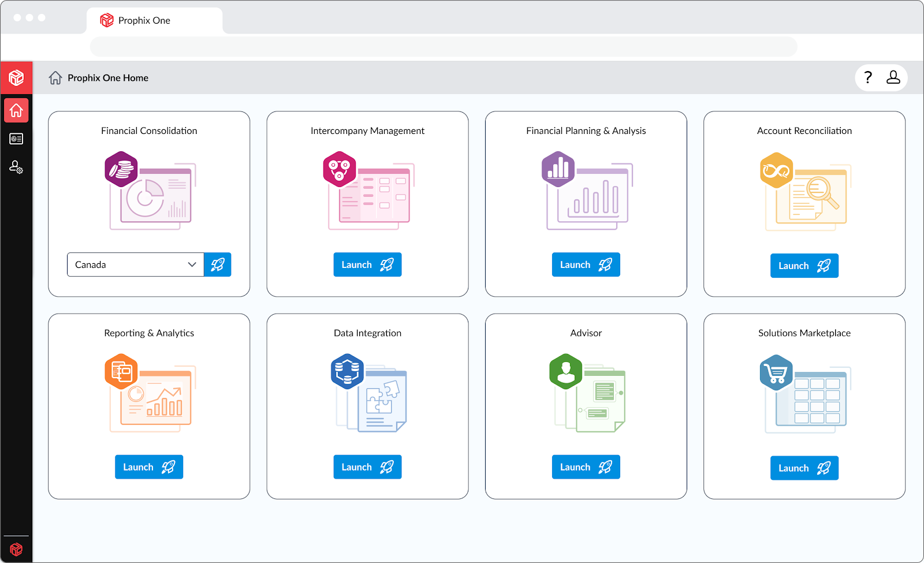Viewport: 924px width, 563px height.
Task: Click the Advisor green person icon
Action: pyautogui.click(x=565, y=372)
